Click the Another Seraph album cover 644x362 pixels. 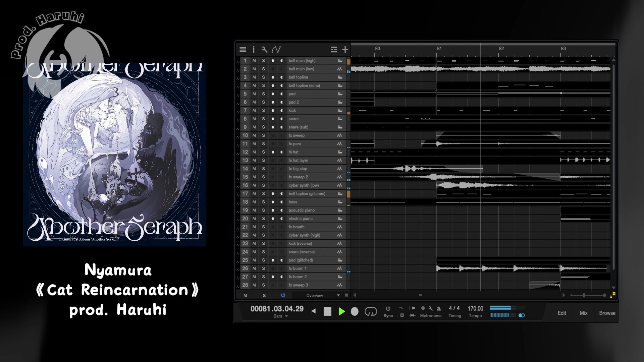click(115, 155)
